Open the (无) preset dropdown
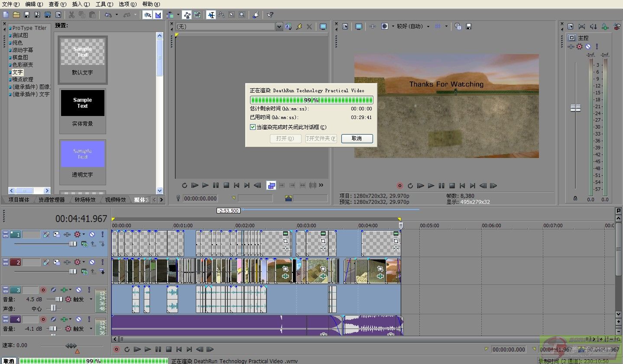 [x=279, y=26]
